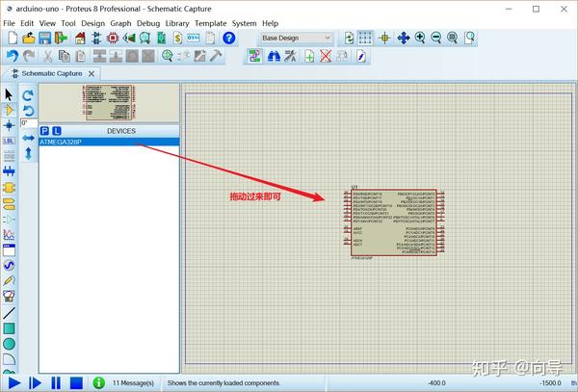Click the P pick devices button
578x392 pixels.
click(x=44, y=131)
